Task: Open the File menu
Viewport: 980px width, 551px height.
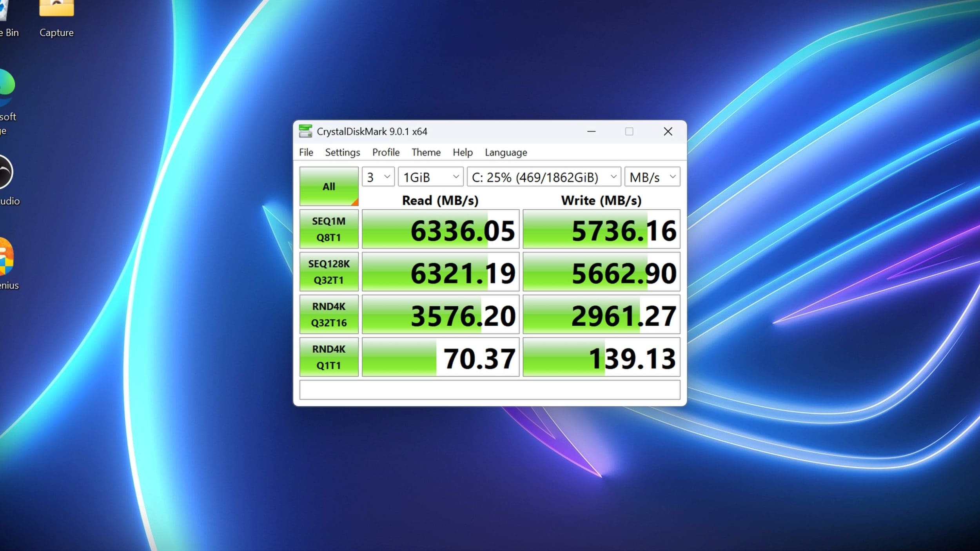Action: coord(306,152)
